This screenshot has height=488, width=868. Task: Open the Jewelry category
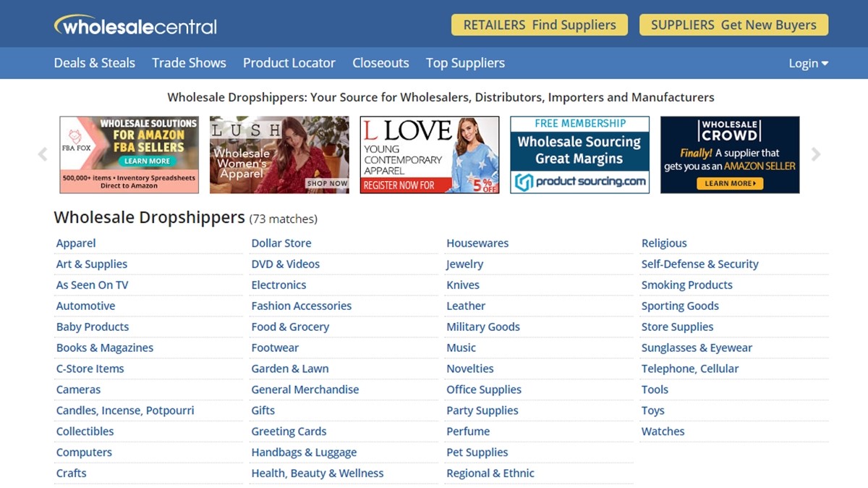(464, 264)
